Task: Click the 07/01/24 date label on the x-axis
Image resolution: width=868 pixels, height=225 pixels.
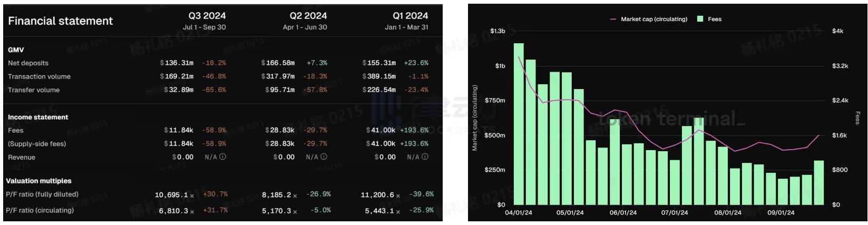Action: [x=675, y=213]
